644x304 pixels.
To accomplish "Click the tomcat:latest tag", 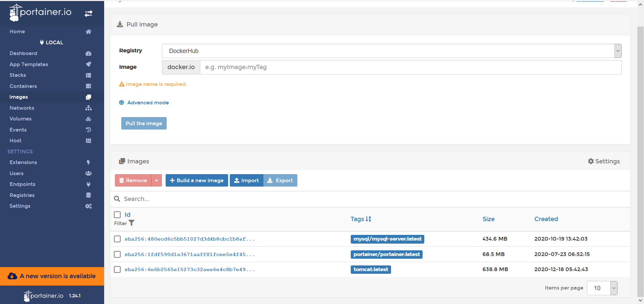I will pyautogui.click(x=371, y=269).
